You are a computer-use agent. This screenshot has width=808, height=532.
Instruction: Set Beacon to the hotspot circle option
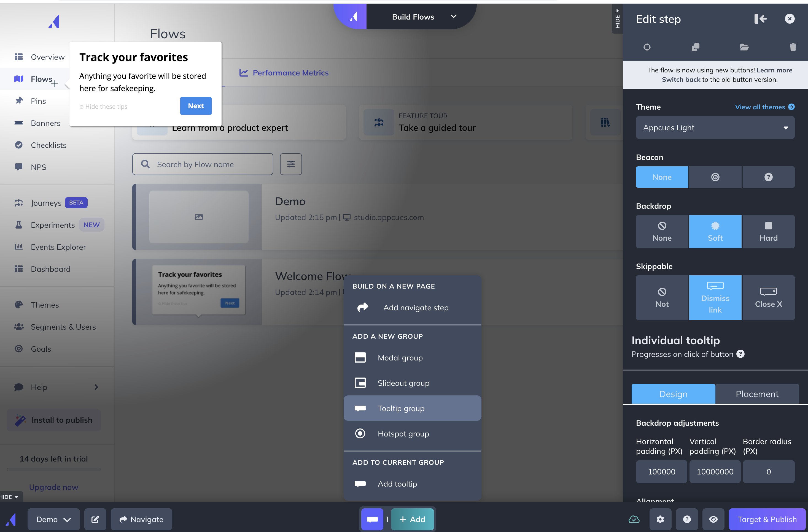pyautogui.click(x=715, y=177)
